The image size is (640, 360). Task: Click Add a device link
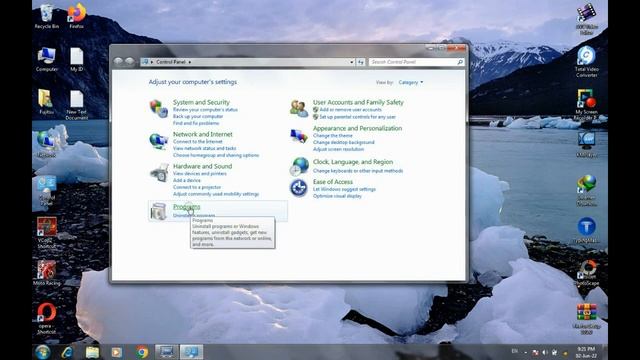[187, 180]
